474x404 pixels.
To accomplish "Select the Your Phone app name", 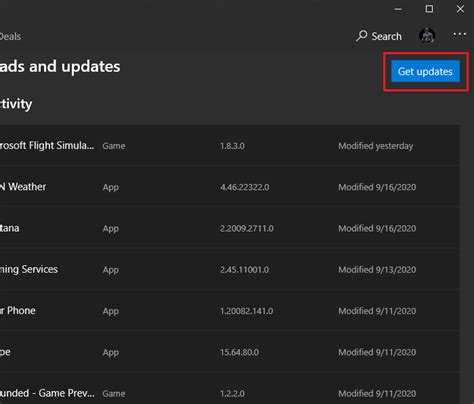I will (18, 311).
